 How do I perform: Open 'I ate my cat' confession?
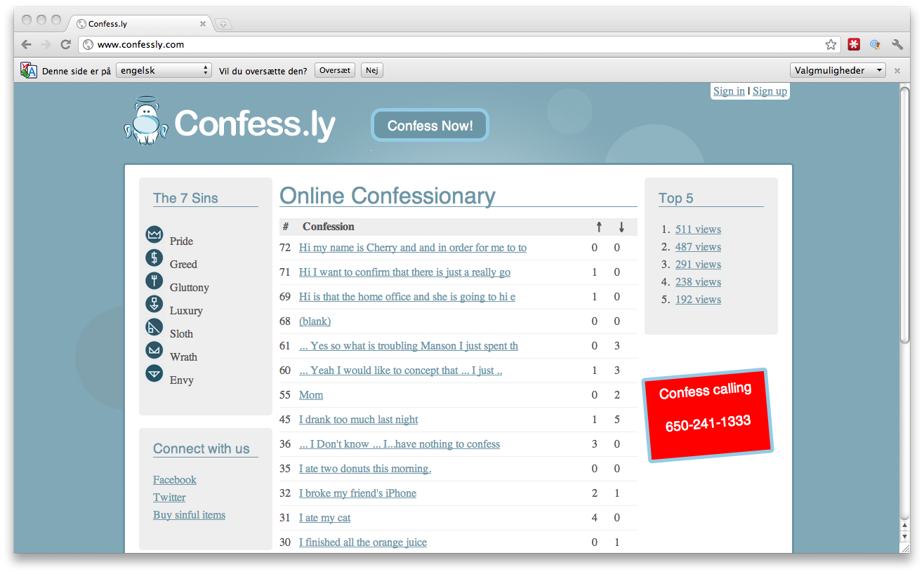[324, 518]
